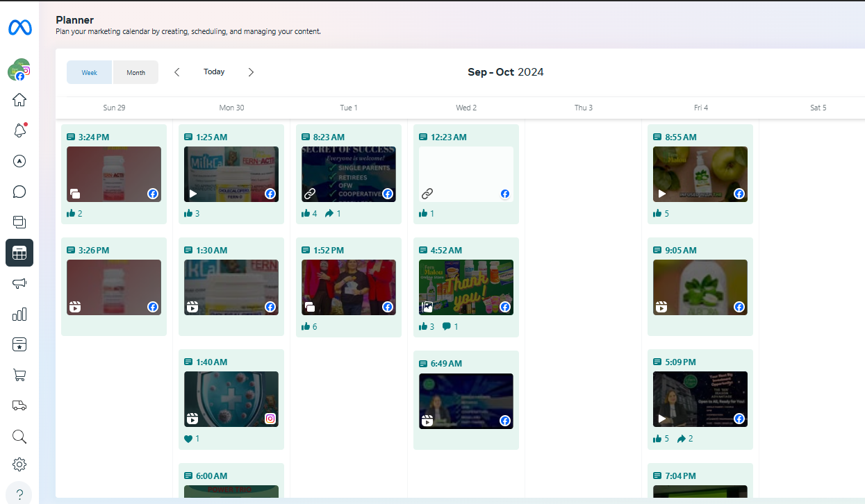This screenshot has height=504, width=865.
Task: Click the Wed 2 column header
Action: click(466, 108)
